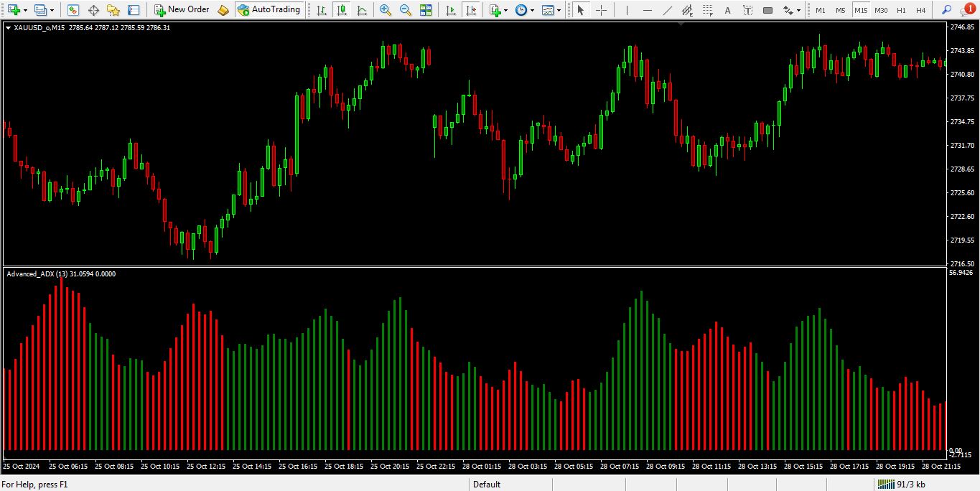Switch chart to candlestick mode
The image size is (980, 491).
point(341,10)
